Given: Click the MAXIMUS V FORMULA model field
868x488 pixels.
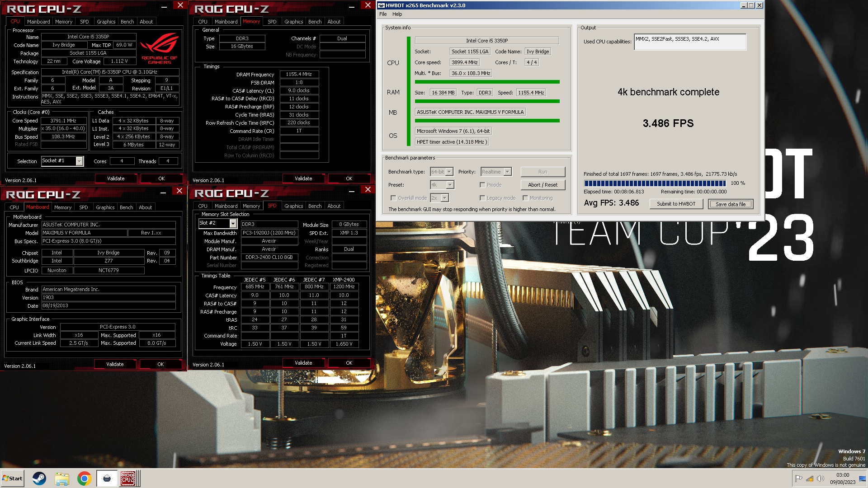Looking at the screenshot, I should point(84,233).
